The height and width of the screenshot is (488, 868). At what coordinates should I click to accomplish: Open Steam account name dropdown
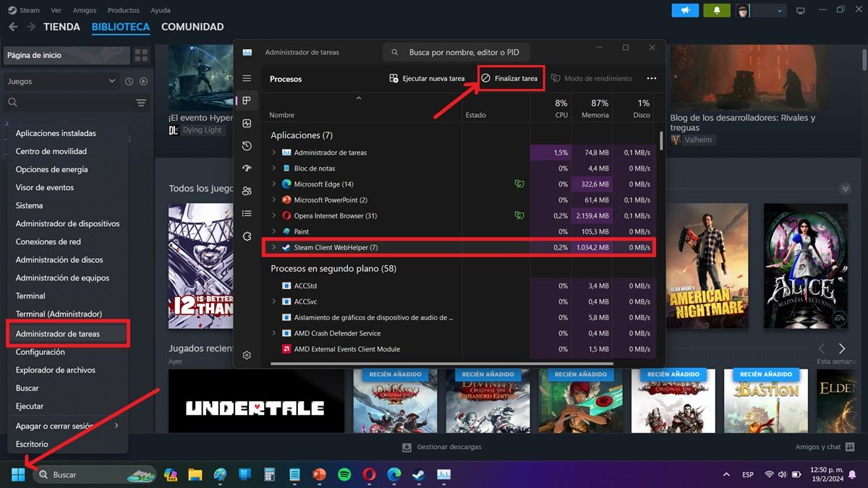[x=769, y=10]
